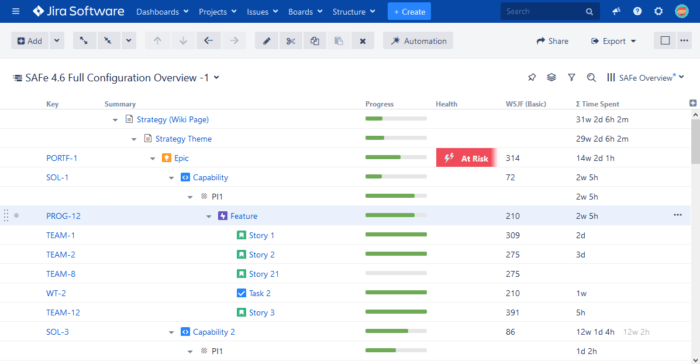The width and height of the screenshot is (700, 364).
Task: Click the expand all arrows icon
Action: point(84,41)
